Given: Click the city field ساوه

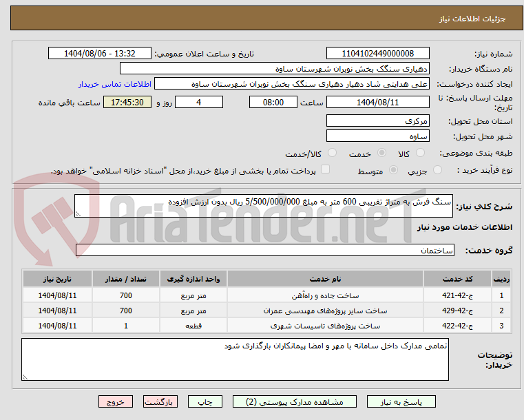Looking at the screenshot, I should click(377, 136).
